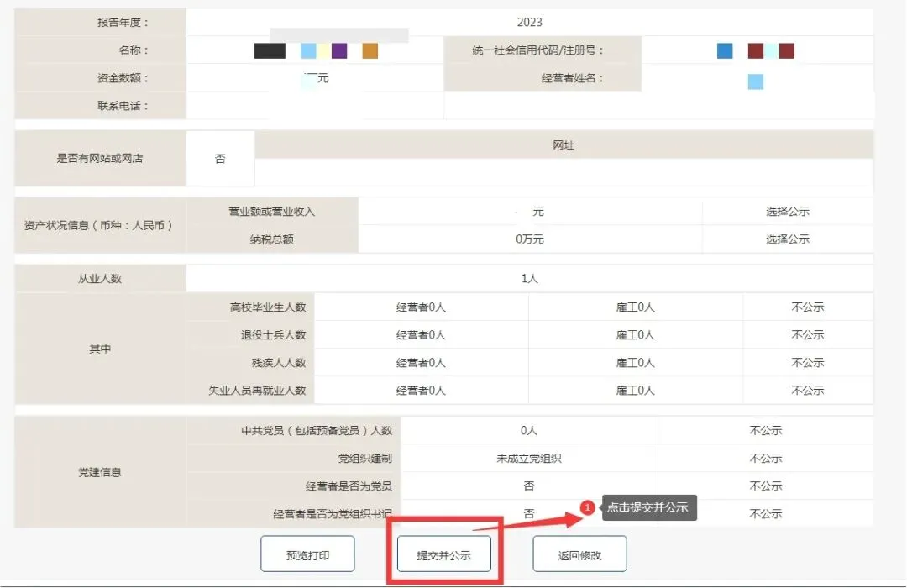Viewport: 907px width, 588px height.
Task: Click the 点击提交并公示 tooltip label
Action: [648, 507]
